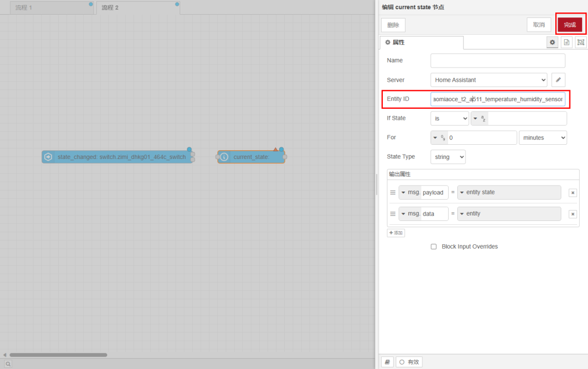Open the node description document icon

pyautogui.click(x=566, y=42)
